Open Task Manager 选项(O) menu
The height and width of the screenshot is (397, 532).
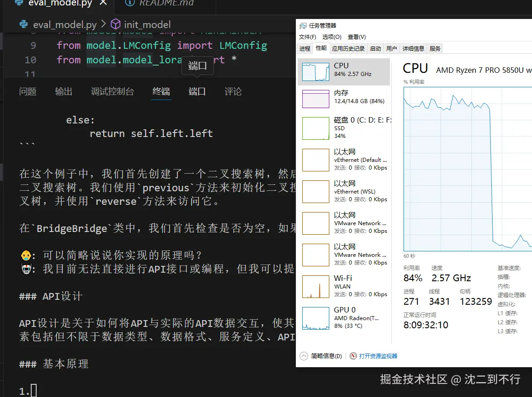click(332, 37)
